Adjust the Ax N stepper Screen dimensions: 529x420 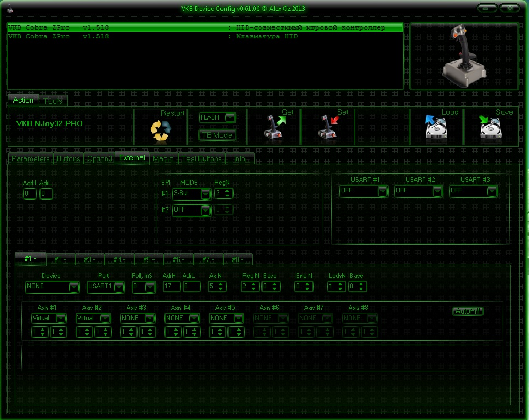(217, 287)
